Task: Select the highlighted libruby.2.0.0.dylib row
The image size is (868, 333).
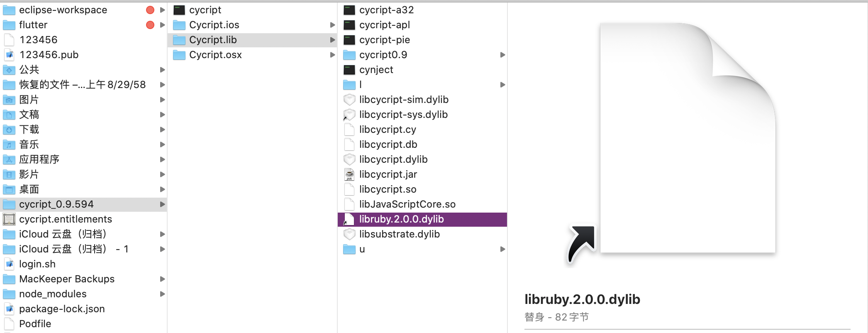Action: click(422, 219)
